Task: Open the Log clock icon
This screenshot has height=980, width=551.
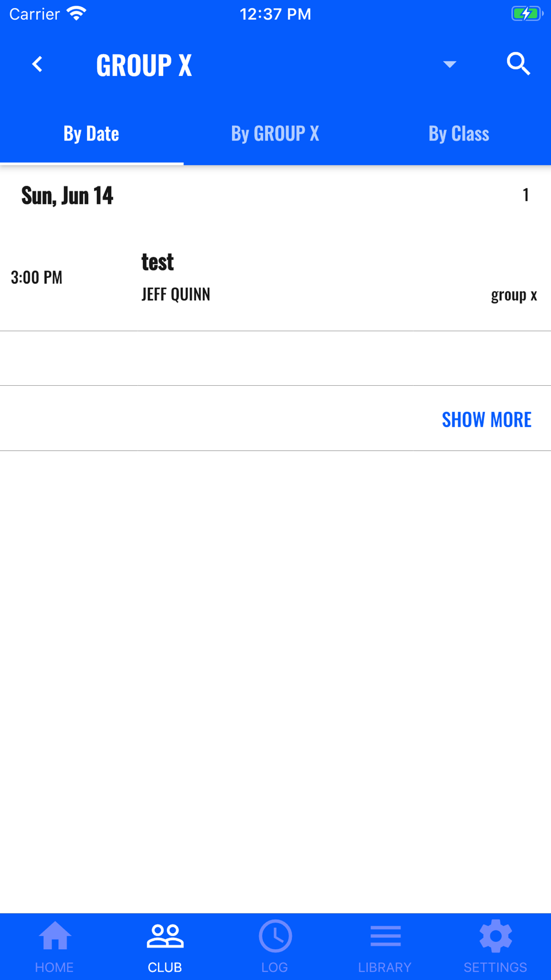Action: click(x=275, y=936)
